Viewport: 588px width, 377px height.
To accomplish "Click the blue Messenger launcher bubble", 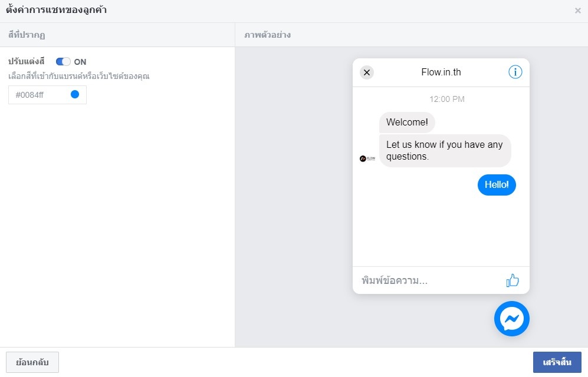I will (511, 319).
